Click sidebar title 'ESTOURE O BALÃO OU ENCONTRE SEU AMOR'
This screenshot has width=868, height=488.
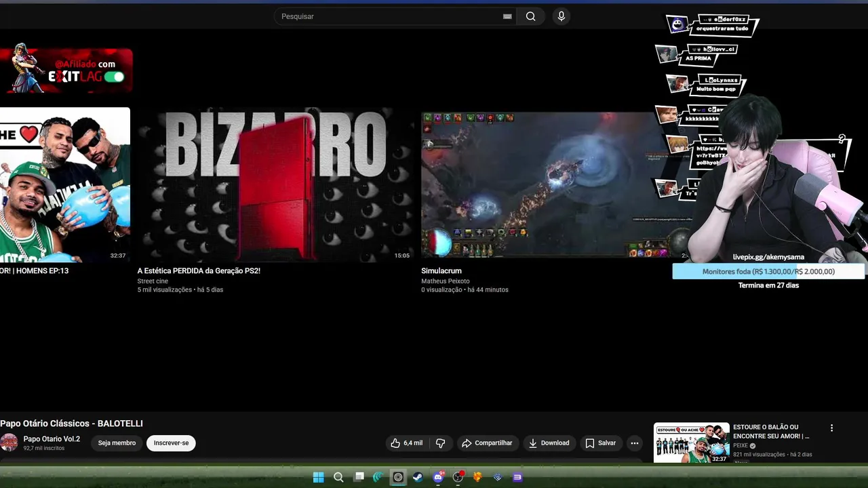point(772,431)
